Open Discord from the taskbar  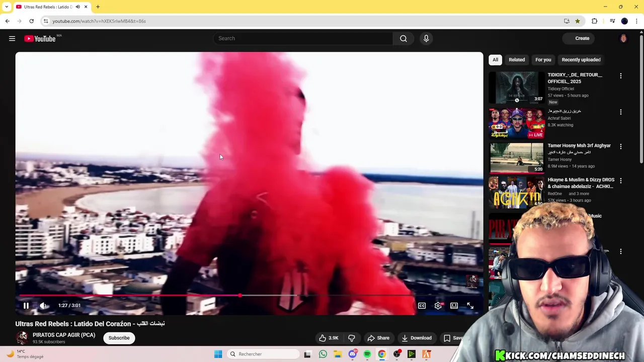(353, 354)
